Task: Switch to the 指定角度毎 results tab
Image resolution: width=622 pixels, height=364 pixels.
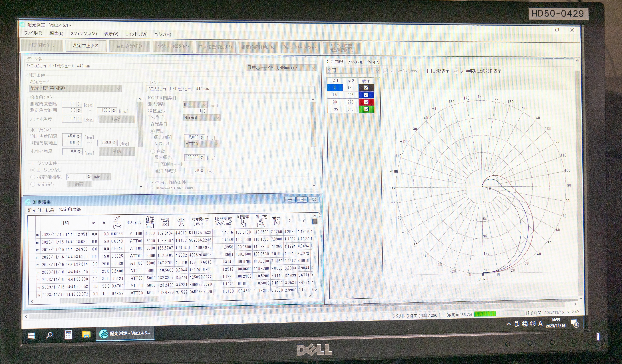Action: 70,209
